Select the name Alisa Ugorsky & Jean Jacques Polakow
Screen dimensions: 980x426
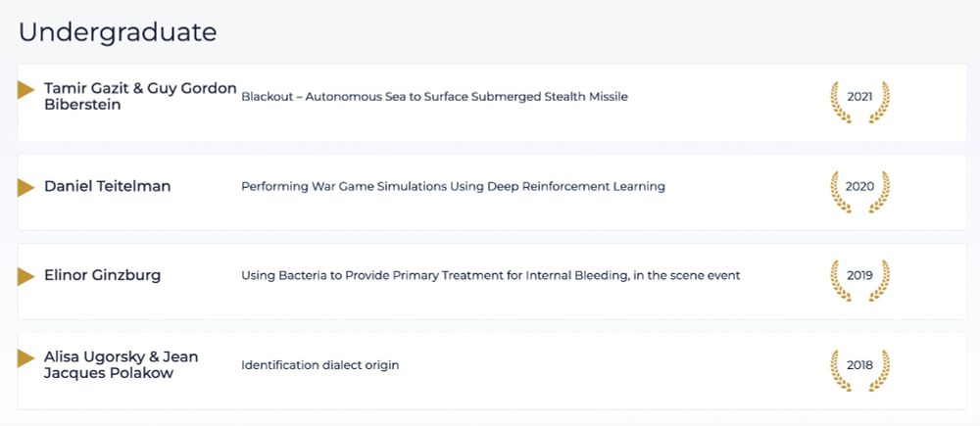(x=121, y=365)
